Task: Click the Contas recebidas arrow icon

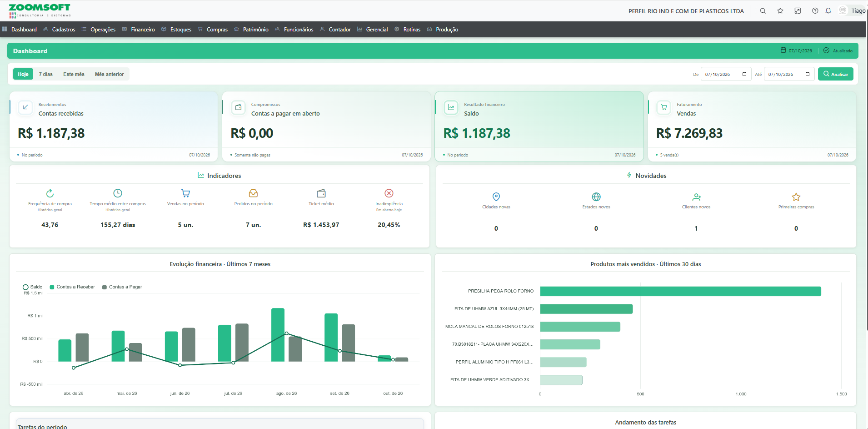Action: (25, 107)
